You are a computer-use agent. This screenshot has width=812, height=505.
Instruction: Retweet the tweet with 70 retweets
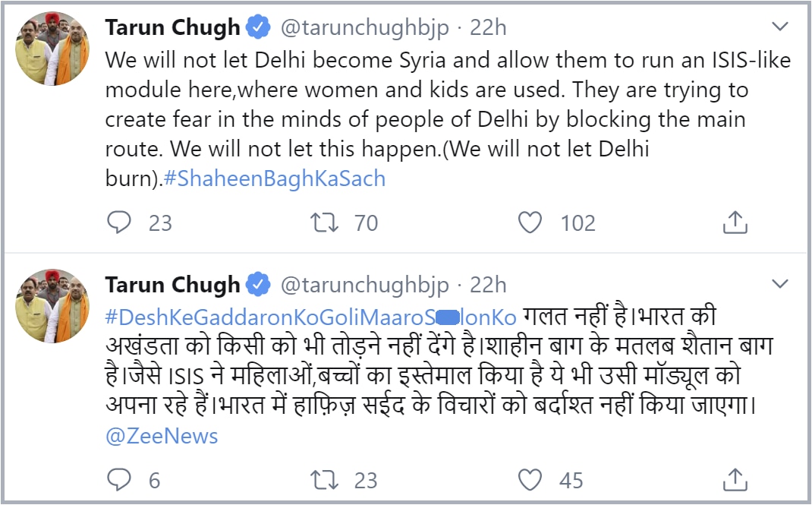pyautogui.click(x=325, y=223)
